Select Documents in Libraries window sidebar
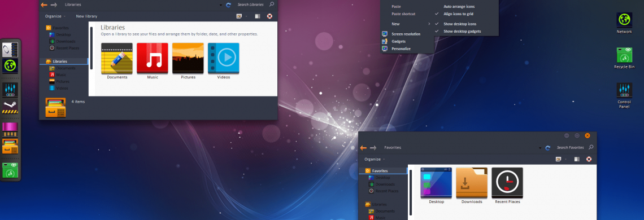This screenshot has width=644, height=220. click(63, 68)
